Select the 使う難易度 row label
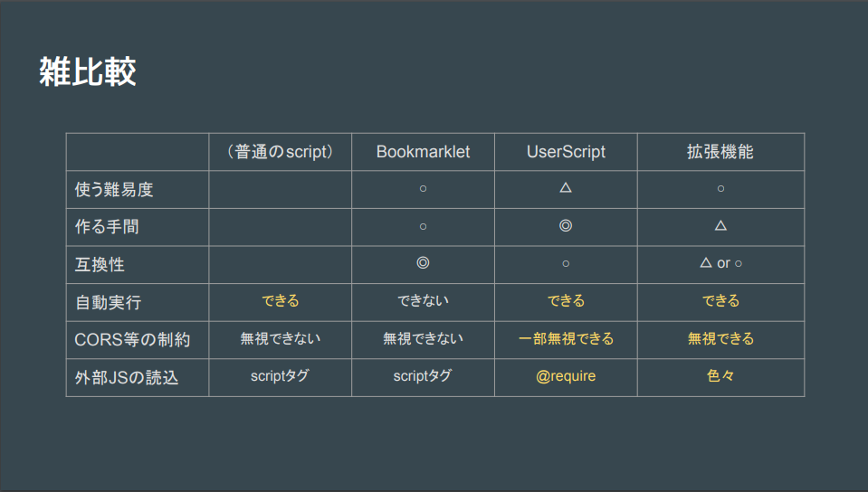 pos(114,189)
